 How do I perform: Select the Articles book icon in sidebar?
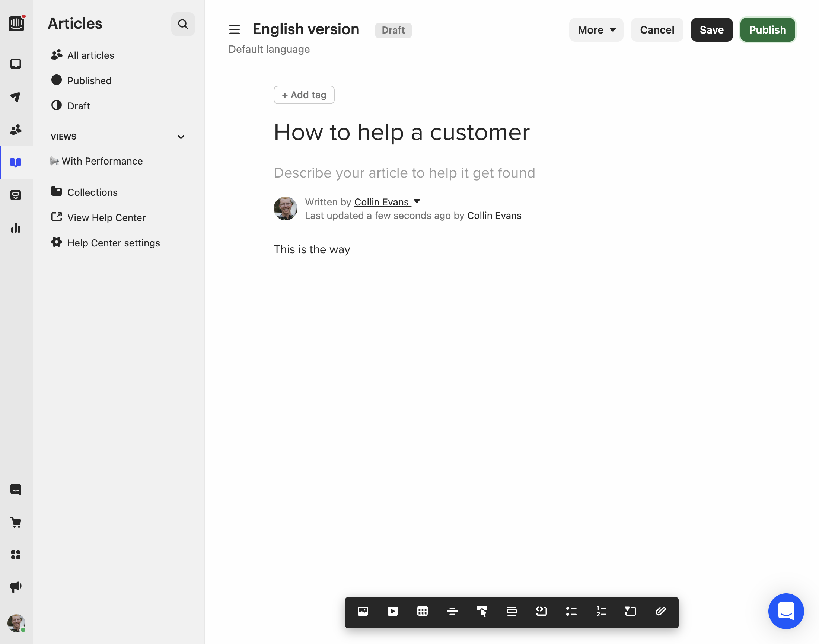point(16,163)
